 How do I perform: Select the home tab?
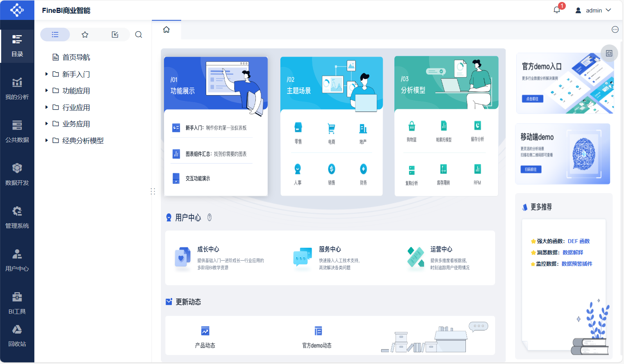click(166, 30)
